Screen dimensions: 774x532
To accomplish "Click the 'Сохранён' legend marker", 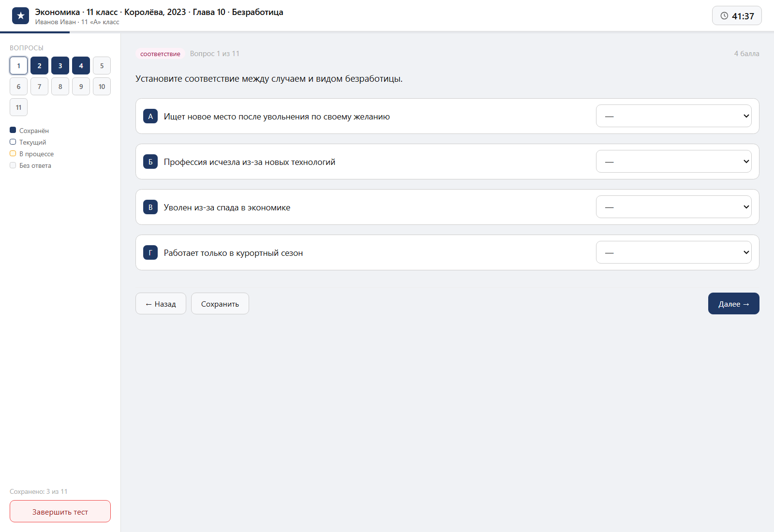I will 13,130.
